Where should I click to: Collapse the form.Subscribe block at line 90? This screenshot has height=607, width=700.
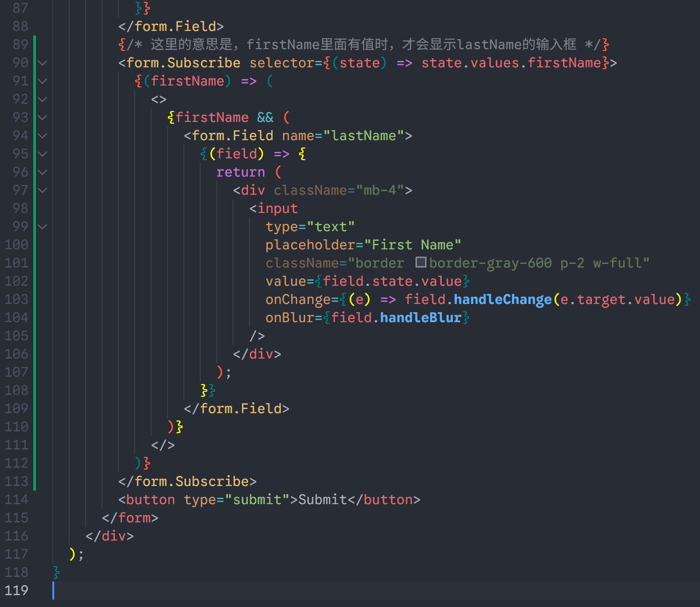click(x=42, y=63)
